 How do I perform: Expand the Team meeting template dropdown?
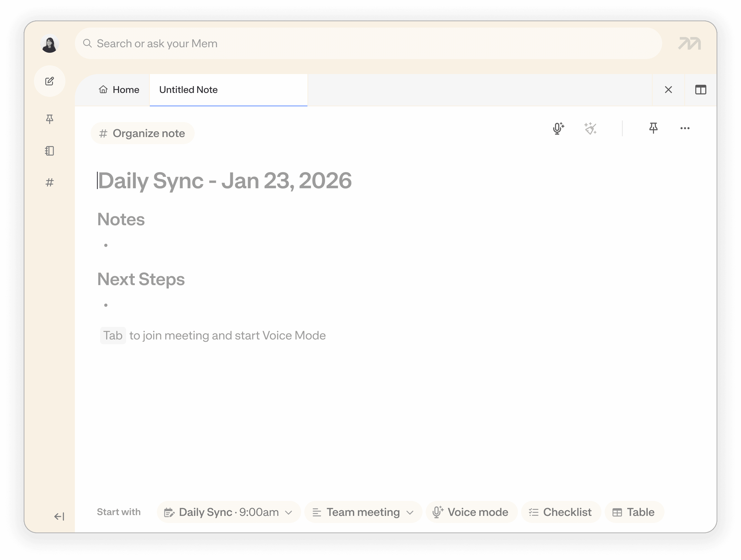410,512
